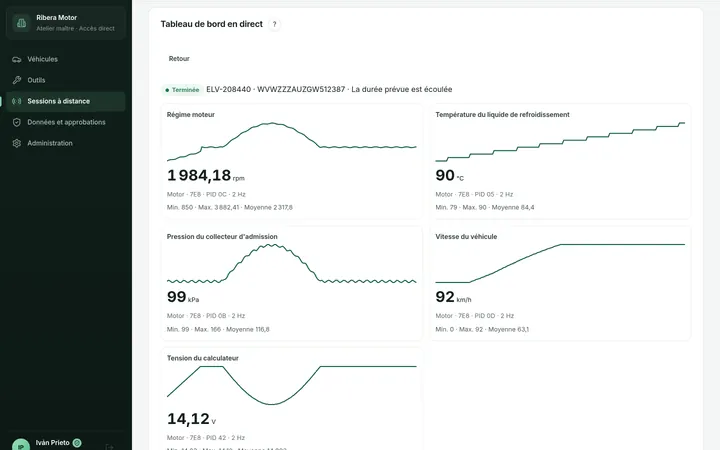The height and width of the screenshot is (450, 720).
Task: Click the gear icon beside Administration
Action: pos(17,143)
